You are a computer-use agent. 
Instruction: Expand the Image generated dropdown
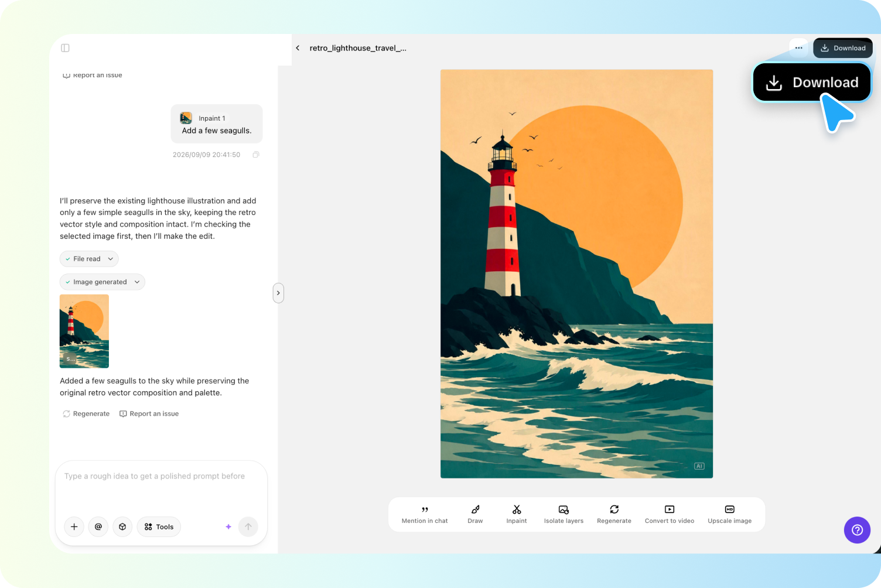[x=102, y=282]
